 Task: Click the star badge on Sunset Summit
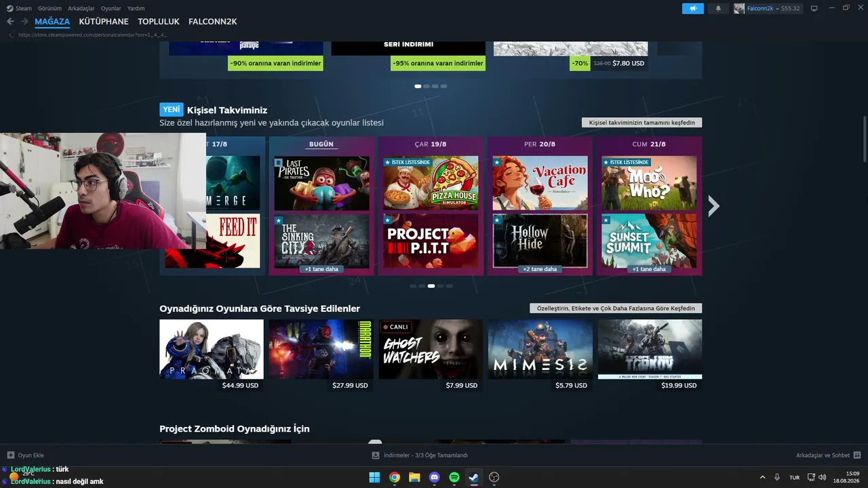(x=606, y=220)
